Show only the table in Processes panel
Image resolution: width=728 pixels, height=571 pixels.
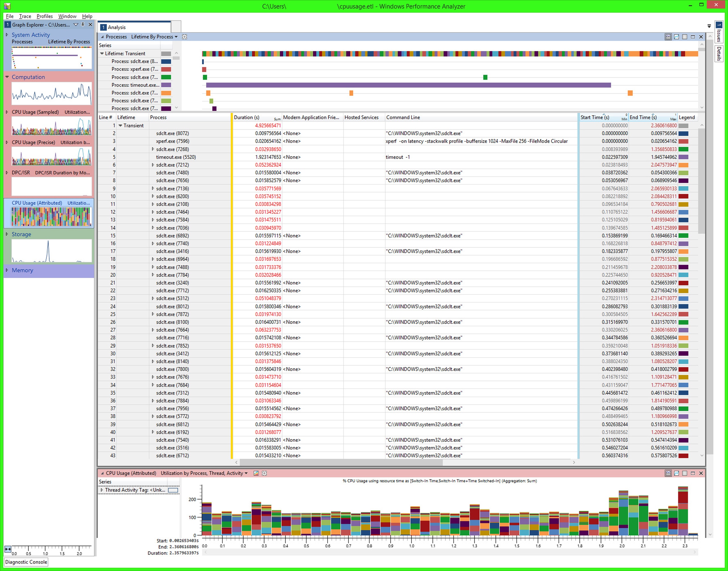pyautogui.click(x=684, y=37)
